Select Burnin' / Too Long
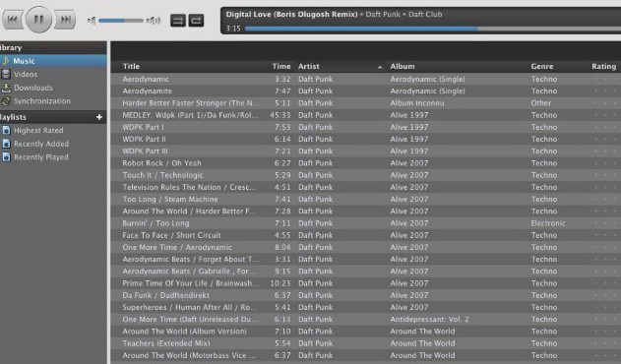Image resolution: width=621 pixels, height=364 pixels. [x=366, y=223]
